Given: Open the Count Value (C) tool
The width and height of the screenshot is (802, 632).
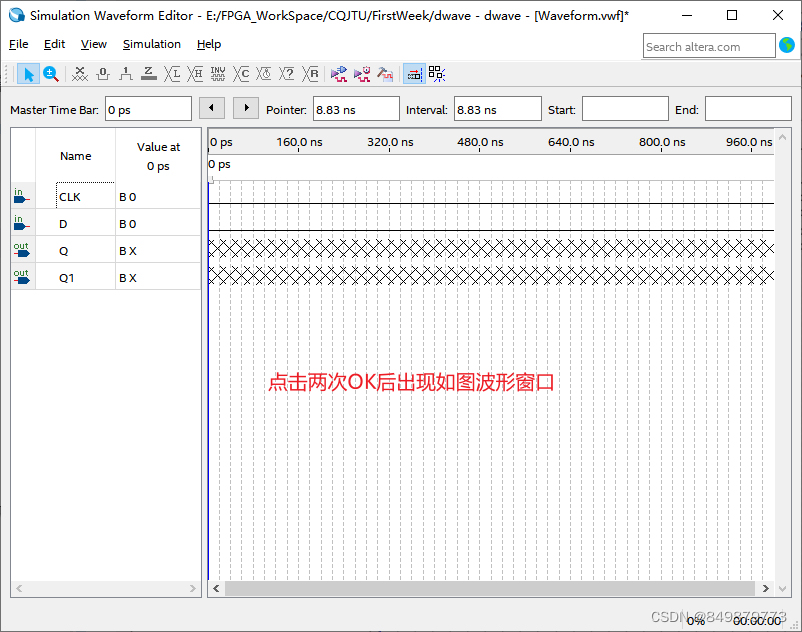Looking at the screenshot, I should (x=241, y=75).
